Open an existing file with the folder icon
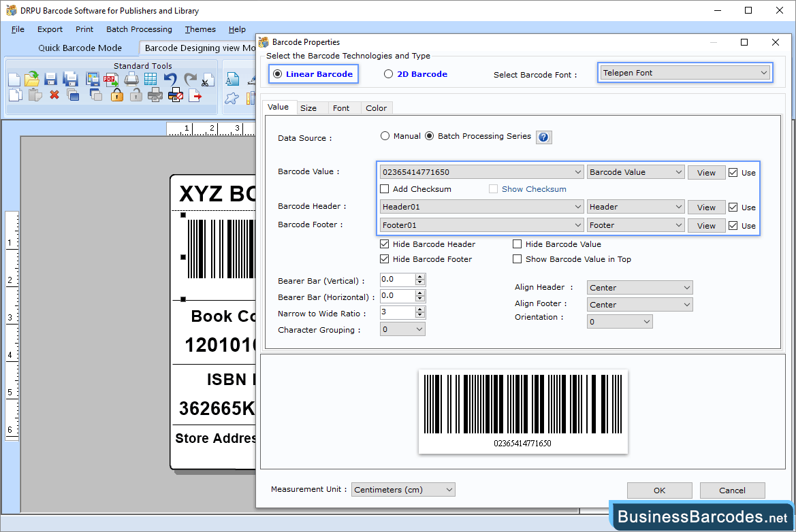796x532 pixels. click(x=31, y=79)
